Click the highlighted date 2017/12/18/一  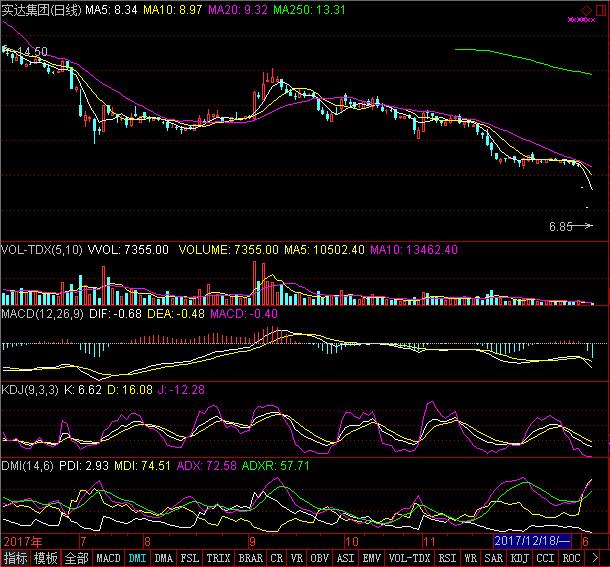532,541
